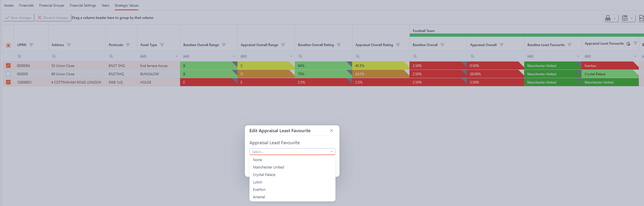Select the Strategic Values tab
644x206 pixels.
126,5
